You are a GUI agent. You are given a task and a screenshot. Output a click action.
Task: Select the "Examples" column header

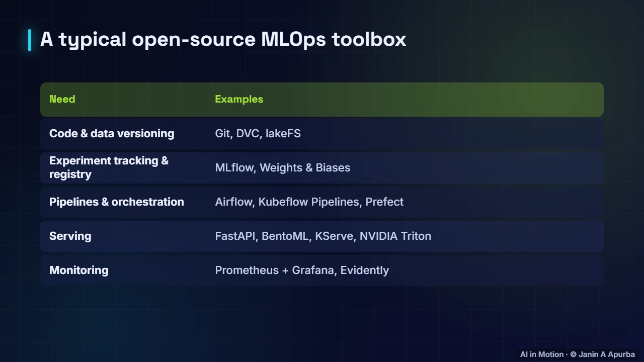click(x=239, y=99)
